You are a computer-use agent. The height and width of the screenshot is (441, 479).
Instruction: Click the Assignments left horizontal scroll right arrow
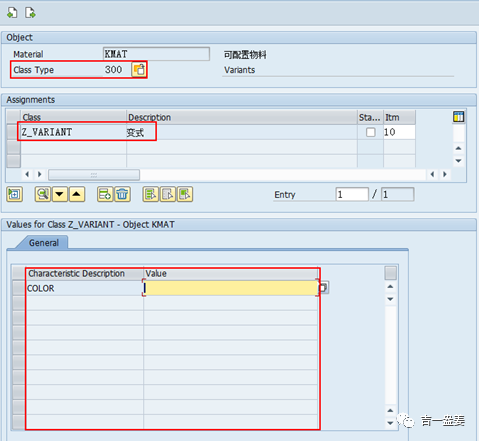coord(40,174)
